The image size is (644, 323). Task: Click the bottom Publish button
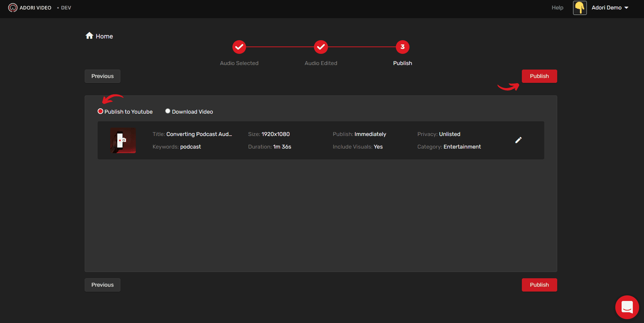pyautogui.click(x=539, y=285)
